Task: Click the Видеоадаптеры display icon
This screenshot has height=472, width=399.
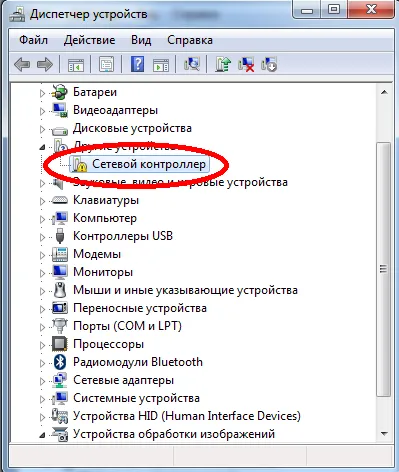Action: [60, 110]
